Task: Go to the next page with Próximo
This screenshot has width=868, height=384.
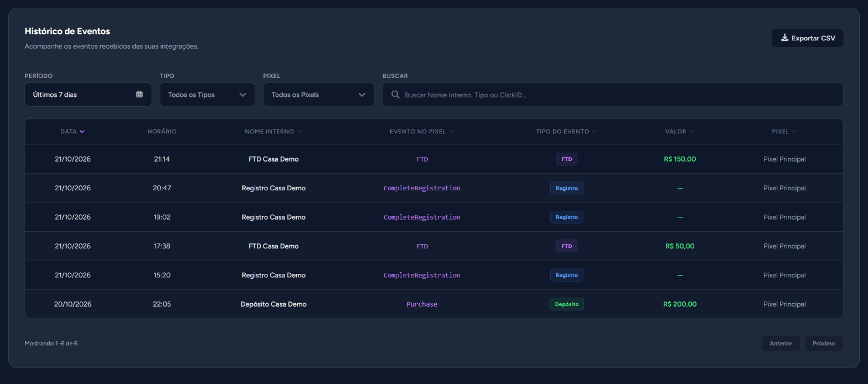Action: [824, 344]
